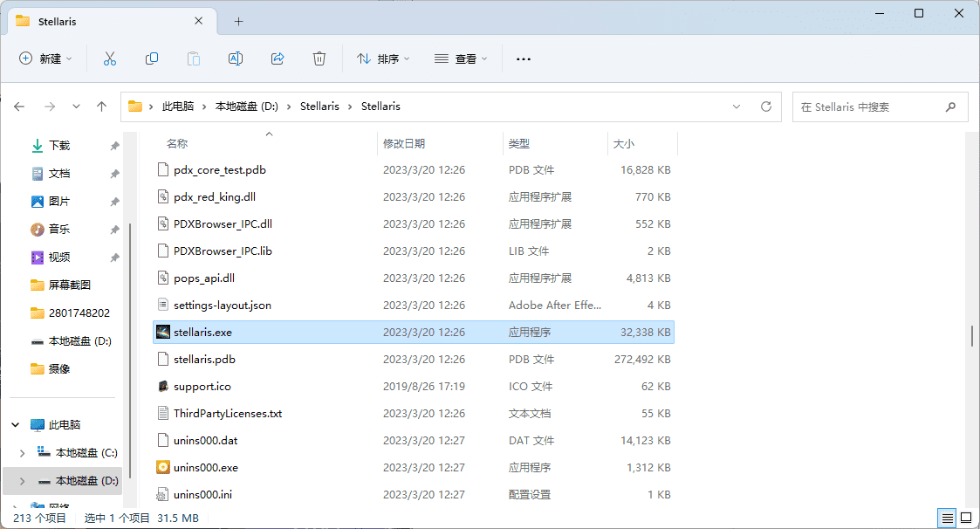This screenshot has width=980, height=529.
Task: Sort by 大小 column header
Action: [624, 144]
